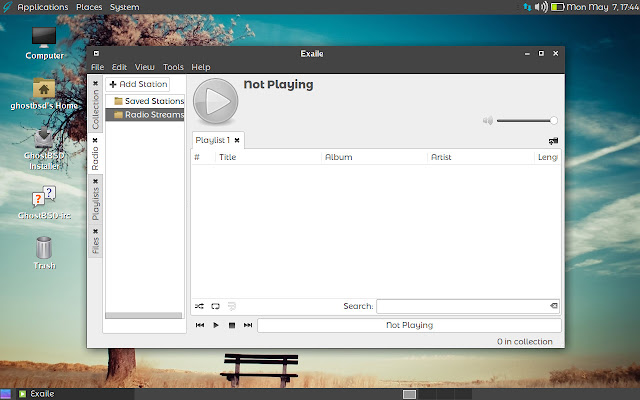
Task: Sort by the Artist column header
Action: [480, 157]
